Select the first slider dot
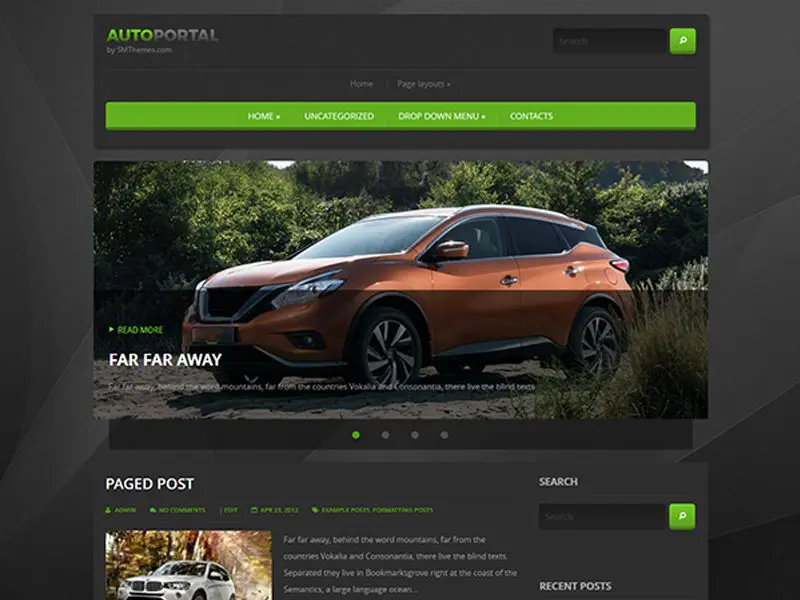This screenshot has width=800, height=600. [x=356, y=435]
